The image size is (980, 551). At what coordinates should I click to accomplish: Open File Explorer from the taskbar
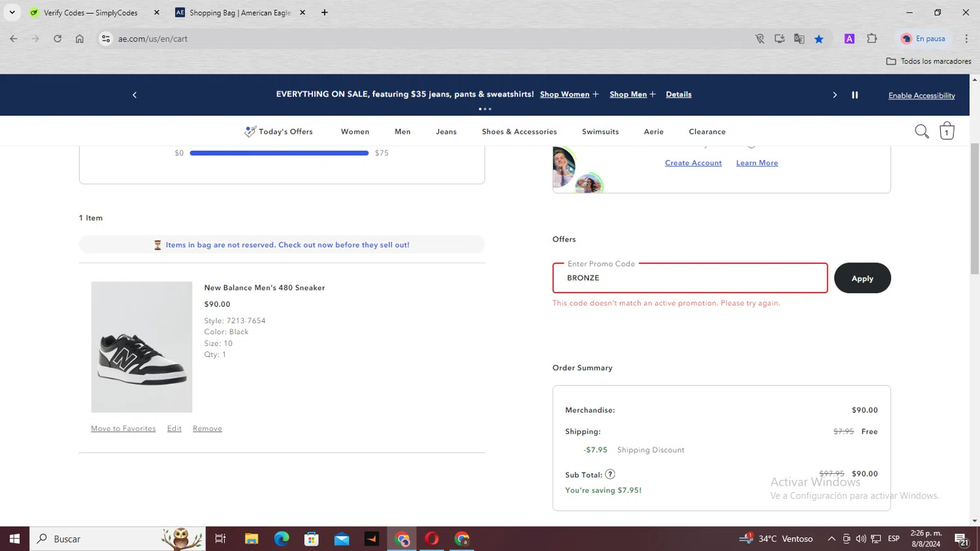pos(252,539)
